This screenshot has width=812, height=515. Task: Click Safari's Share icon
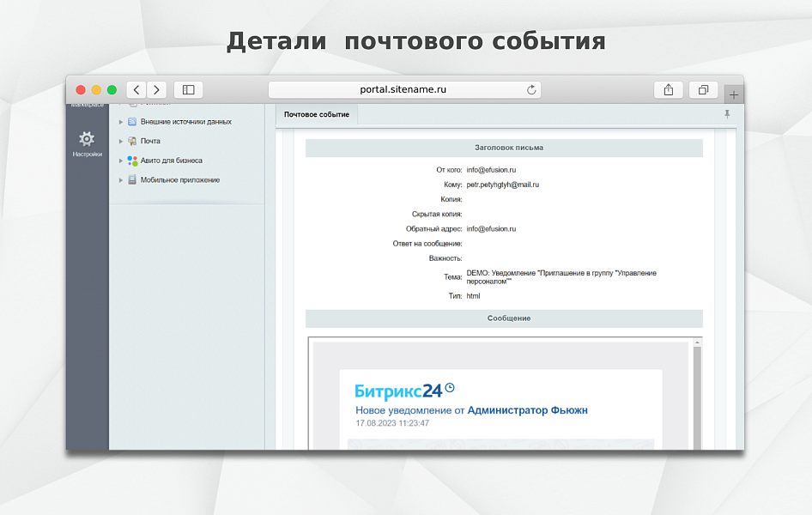(669, 90)
